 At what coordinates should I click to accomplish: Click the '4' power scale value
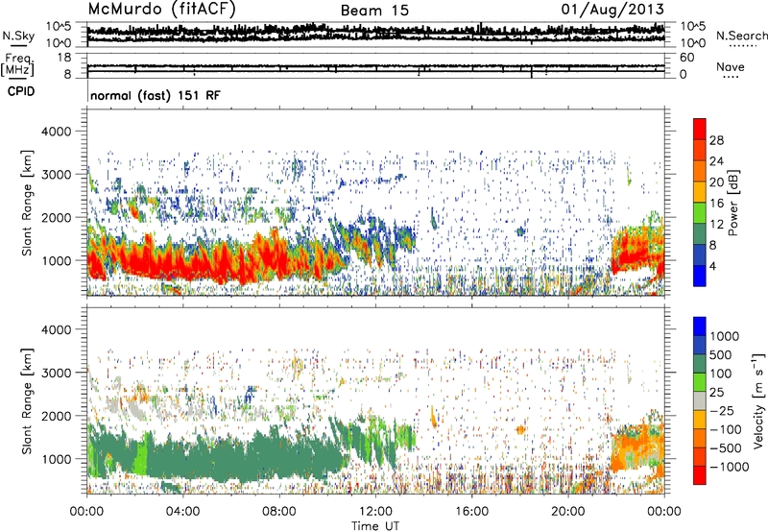[712, 266]
